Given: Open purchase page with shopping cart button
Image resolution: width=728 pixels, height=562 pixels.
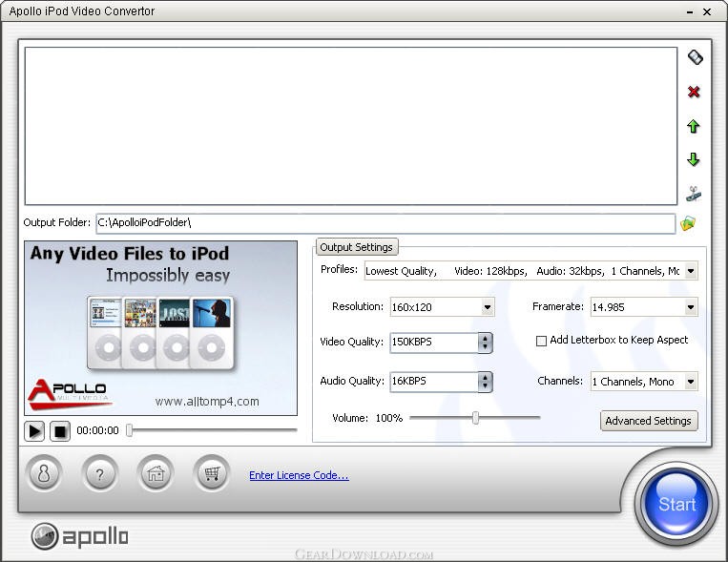Looking at the screenshot, I should [x=212, y=474].
